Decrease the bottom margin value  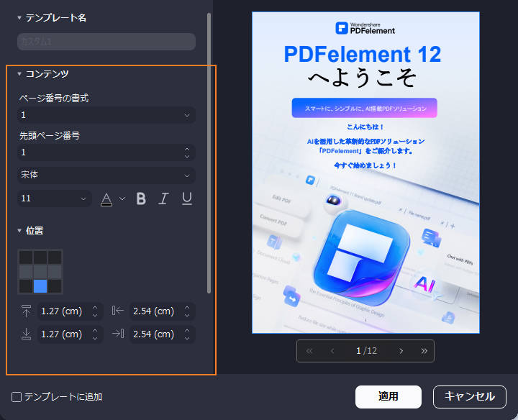[95, 338]
